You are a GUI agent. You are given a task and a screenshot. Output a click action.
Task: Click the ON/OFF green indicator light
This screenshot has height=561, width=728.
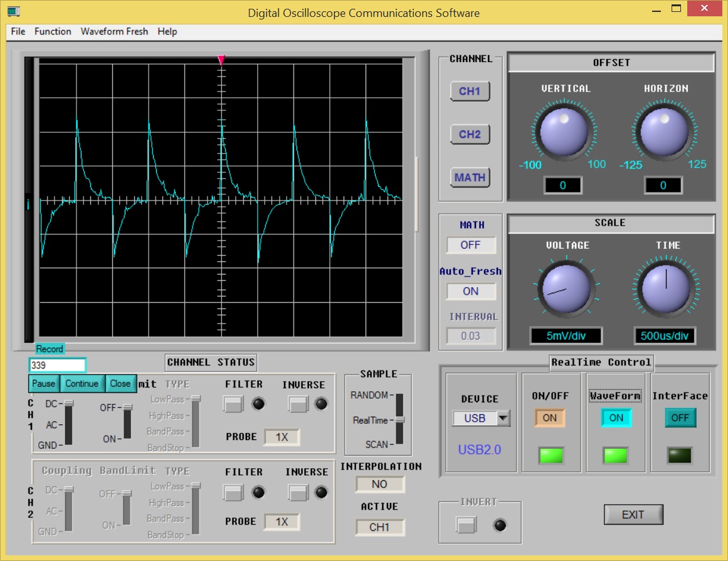click(551, 456)
